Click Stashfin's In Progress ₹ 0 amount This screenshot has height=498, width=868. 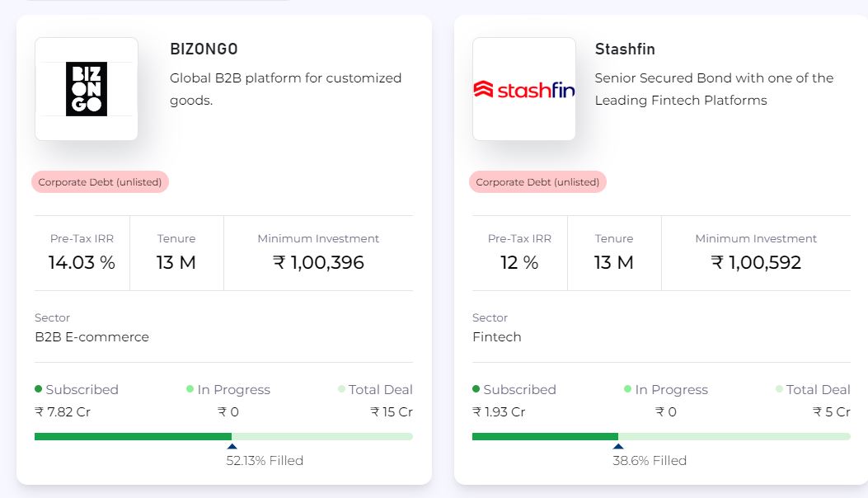(x=666, y=412)
